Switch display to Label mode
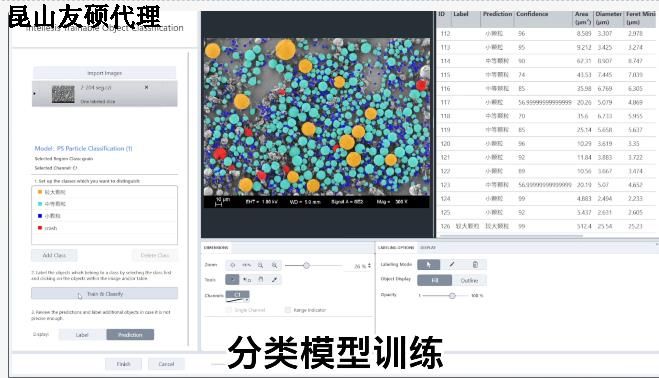 pos(82,335)
